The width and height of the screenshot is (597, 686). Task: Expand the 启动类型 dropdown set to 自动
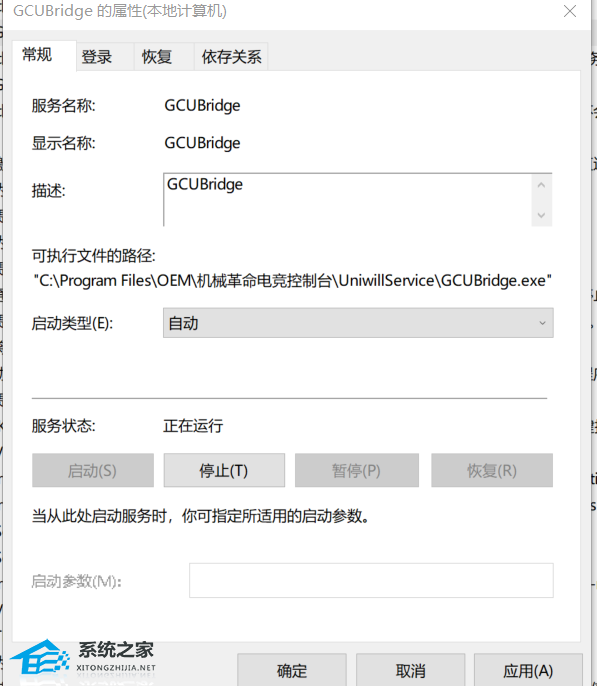tap(358, 323)
